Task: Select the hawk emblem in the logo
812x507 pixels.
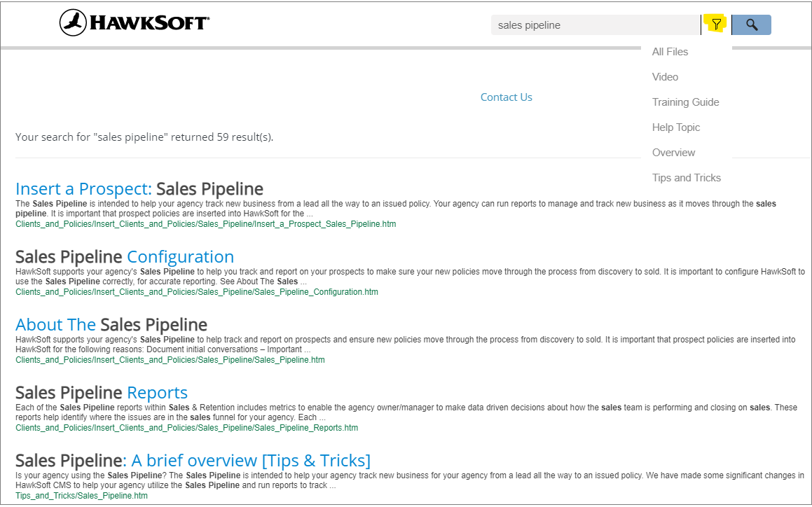Action: pyautogui.click(x=72, y=22)
